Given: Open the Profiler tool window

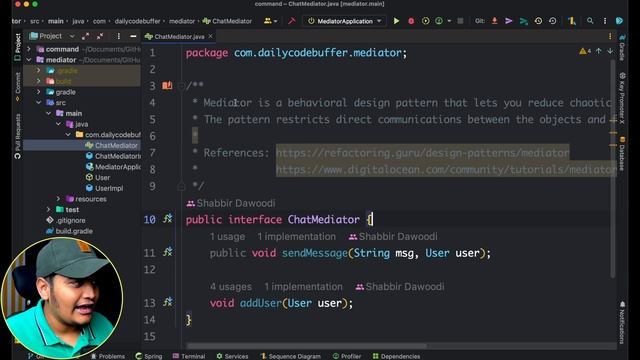Looking at the screenshot, I should click(x=347, y=356).
